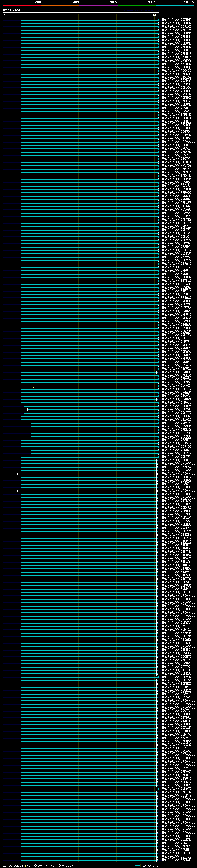The height and width of the screenshot is (868, 197).
Task: Select hit UniRef100_Q3LUM6
Action: tap(177, 33)
